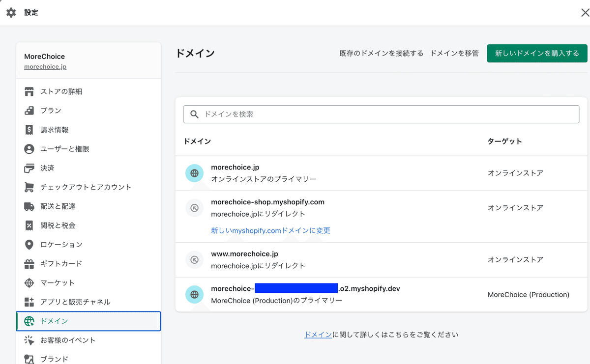Viewport: 590px width, 364px height.
Task: Click the brand icon beside ブランド
Action: point(29,359)
